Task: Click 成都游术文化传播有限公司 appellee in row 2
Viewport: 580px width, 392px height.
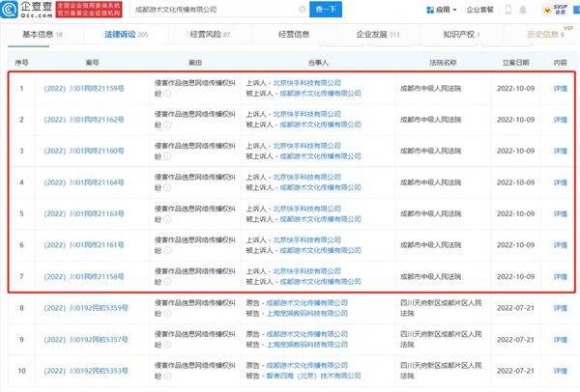Action: [x=320, y=125]
